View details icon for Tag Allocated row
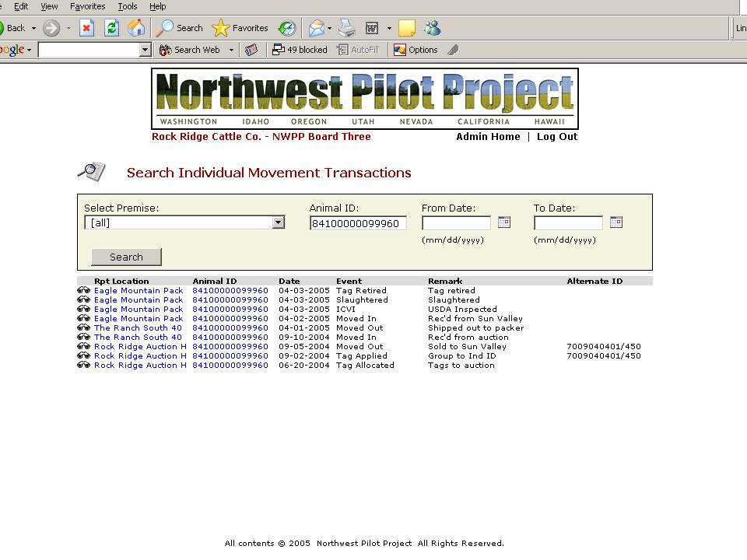The image size is (747, 560). 84,365
